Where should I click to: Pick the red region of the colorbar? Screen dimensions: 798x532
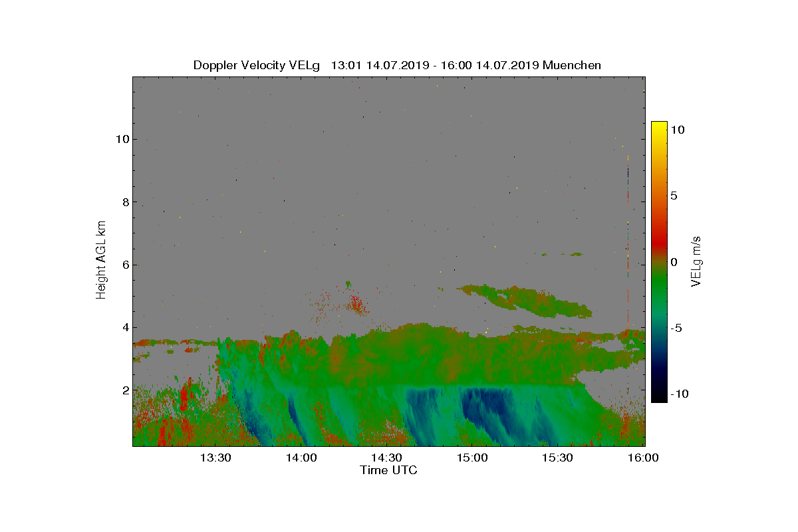[x=659, y=233]
